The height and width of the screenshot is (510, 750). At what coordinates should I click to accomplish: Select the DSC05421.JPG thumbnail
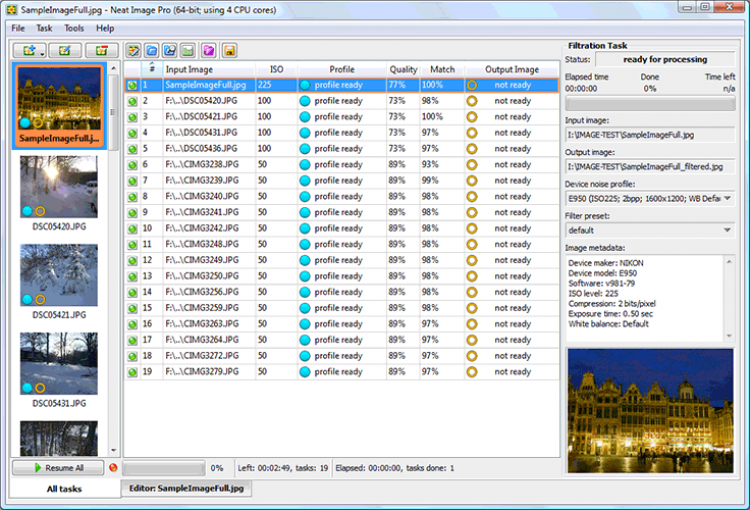(59, 282)
